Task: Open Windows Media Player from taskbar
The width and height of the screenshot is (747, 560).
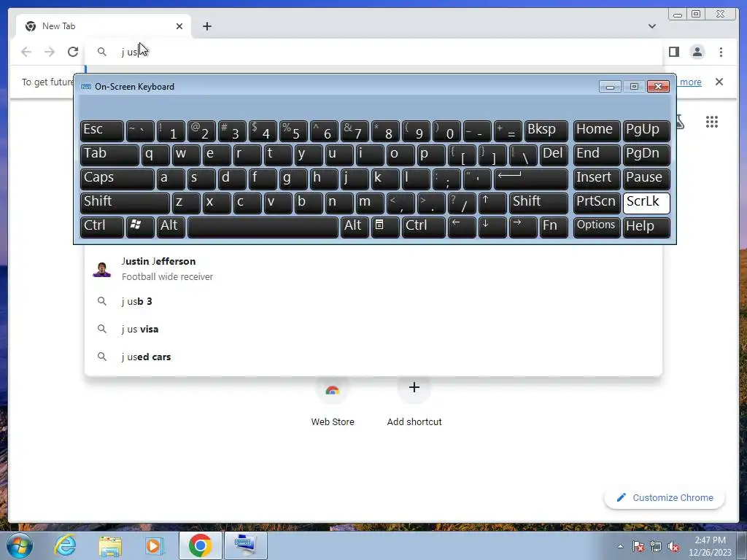Action: tap(154, 545)
